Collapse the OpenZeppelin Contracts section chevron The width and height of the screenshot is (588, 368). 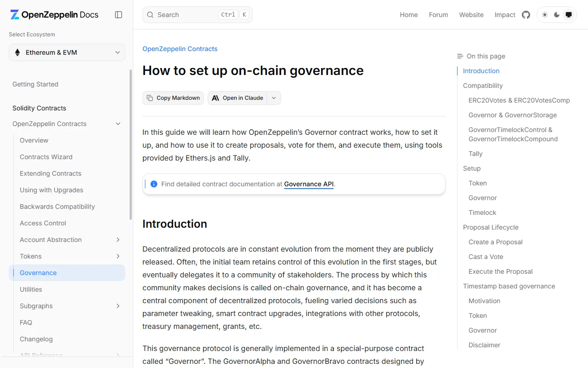coord(118,124)
